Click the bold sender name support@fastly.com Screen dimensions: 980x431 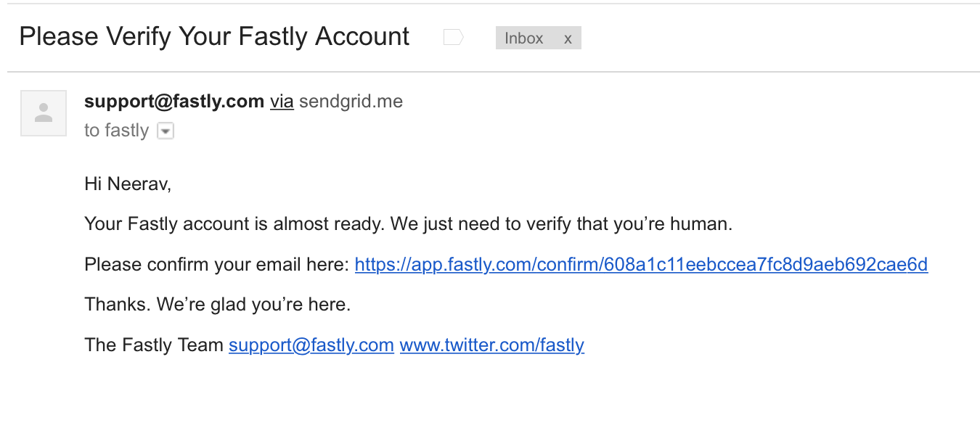(x=174, y=102)
